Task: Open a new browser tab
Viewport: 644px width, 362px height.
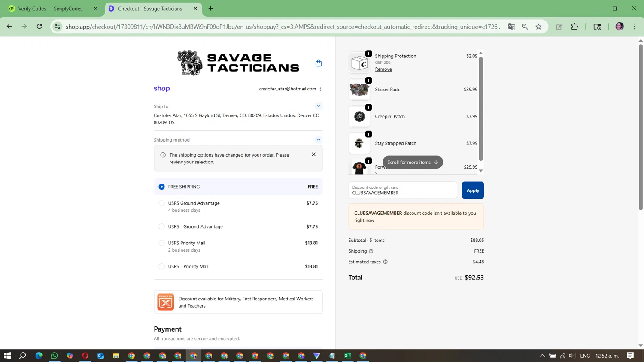Action: point(210,9)
